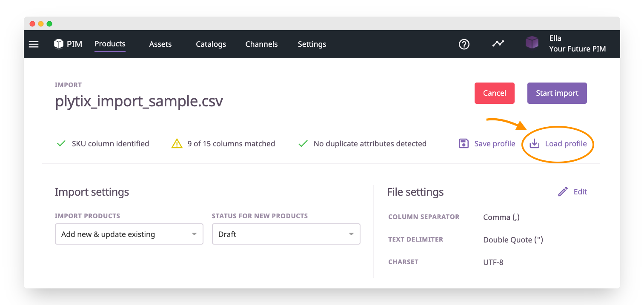Expand the Import Products dropdown
Image resolution: width=644 pixels, height=305 pixels.
coord(129,234)
